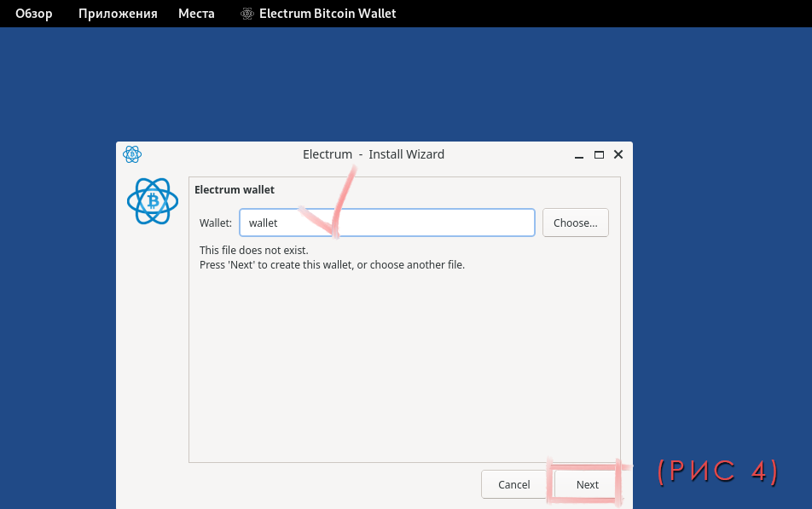Screen dimensions: 812x509
Task: Click the large Electrum Bitcoin logo
Action: click(153, 202)
